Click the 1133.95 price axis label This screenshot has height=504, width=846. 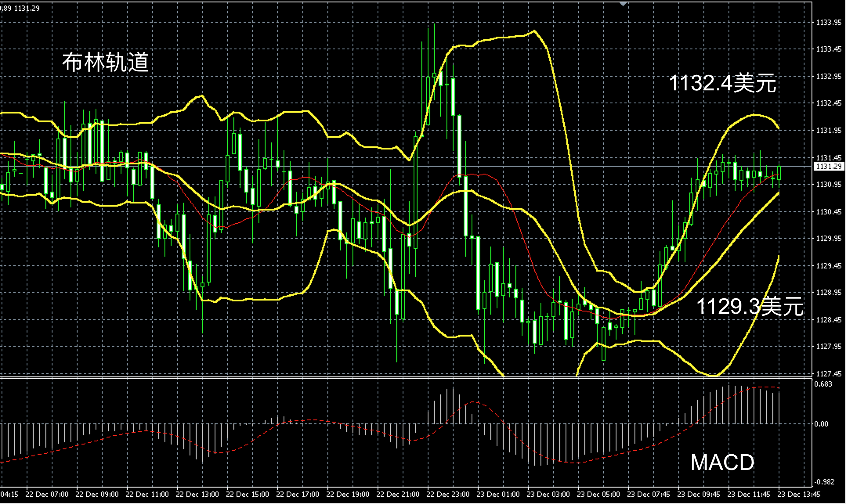(x=828, y=23)
